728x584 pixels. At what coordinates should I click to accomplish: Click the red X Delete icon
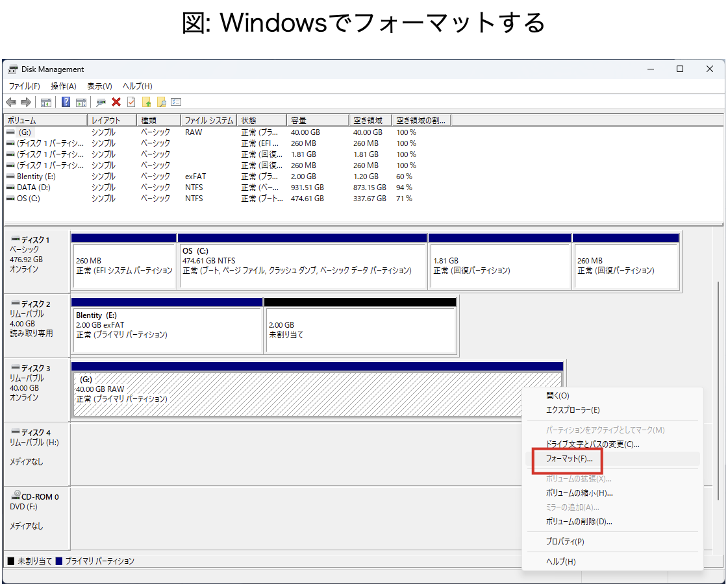(x=116, y=102)
